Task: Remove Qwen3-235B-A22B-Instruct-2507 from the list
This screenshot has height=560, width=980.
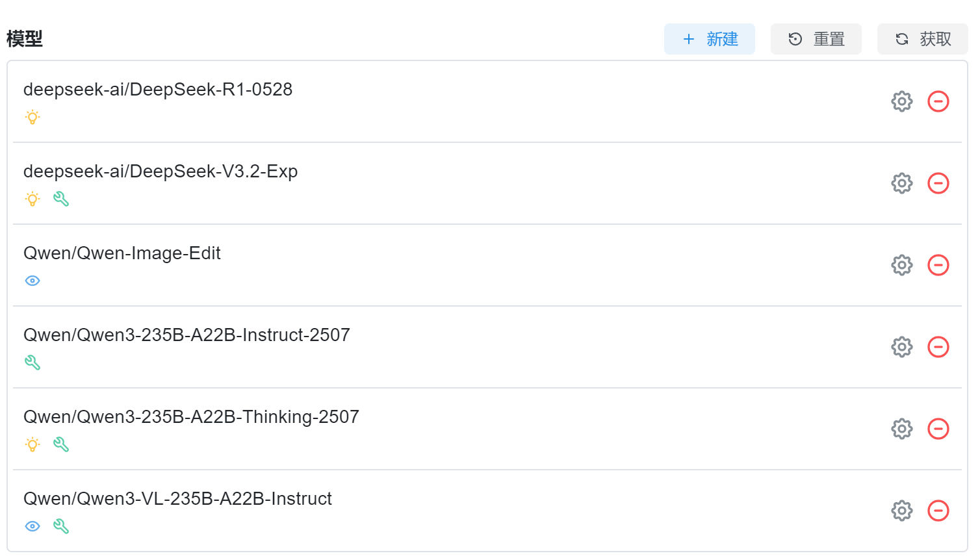Action: tap(938, 347)
